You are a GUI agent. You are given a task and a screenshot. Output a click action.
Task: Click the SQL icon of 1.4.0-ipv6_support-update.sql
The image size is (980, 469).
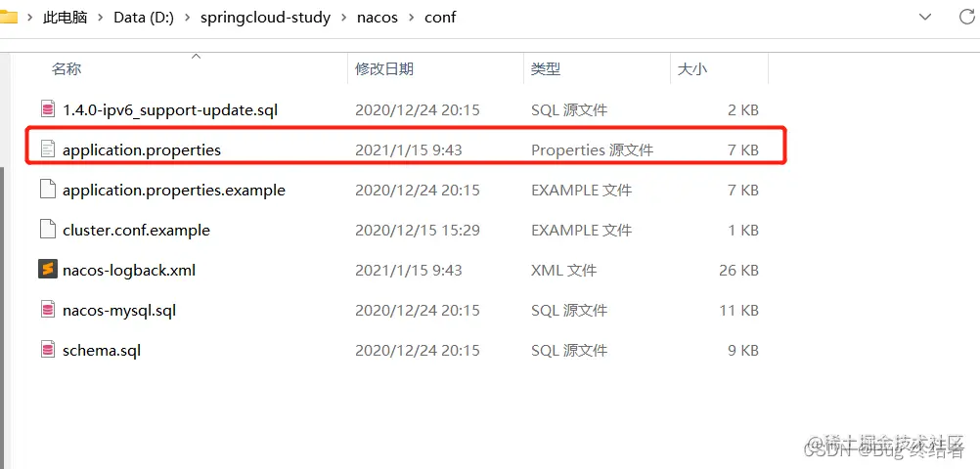(48, 109)
